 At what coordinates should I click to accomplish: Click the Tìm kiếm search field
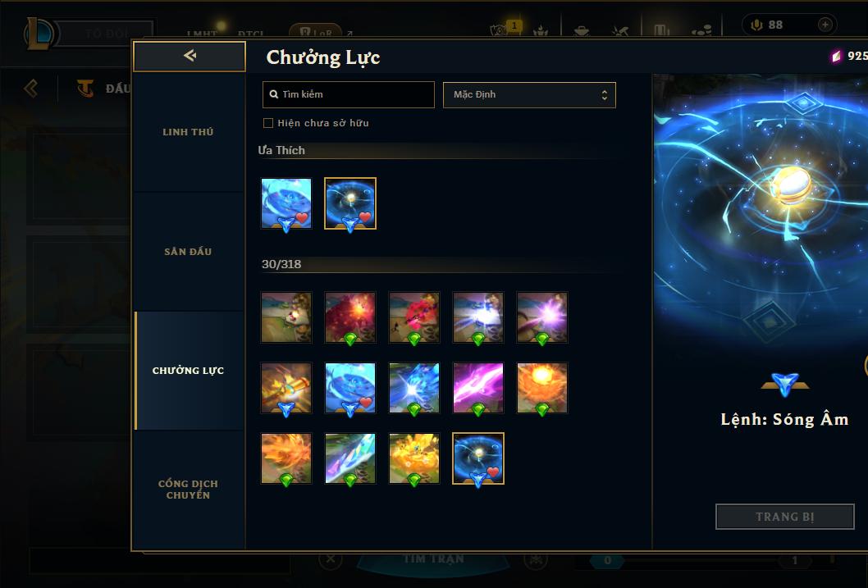(x=348, y=94)
